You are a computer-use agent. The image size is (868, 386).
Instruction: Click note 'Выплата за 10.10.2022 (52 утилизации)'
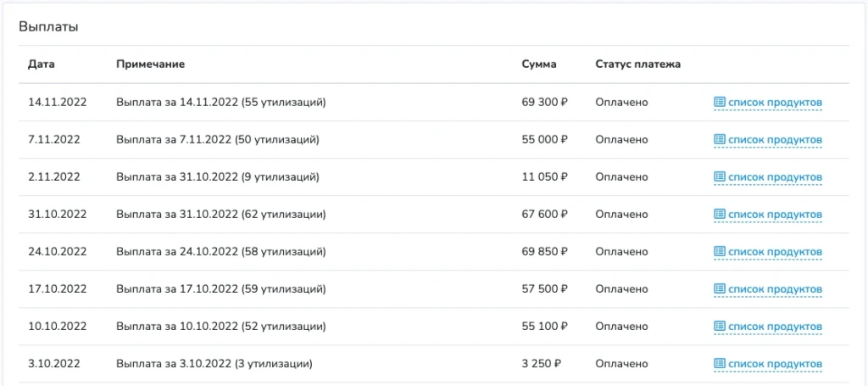pyautogui.click(x=221, y=327)
